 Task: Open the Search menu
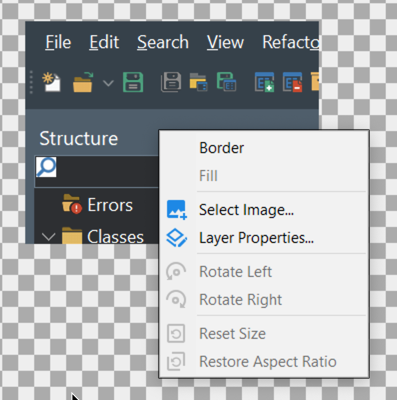point(163,42)
